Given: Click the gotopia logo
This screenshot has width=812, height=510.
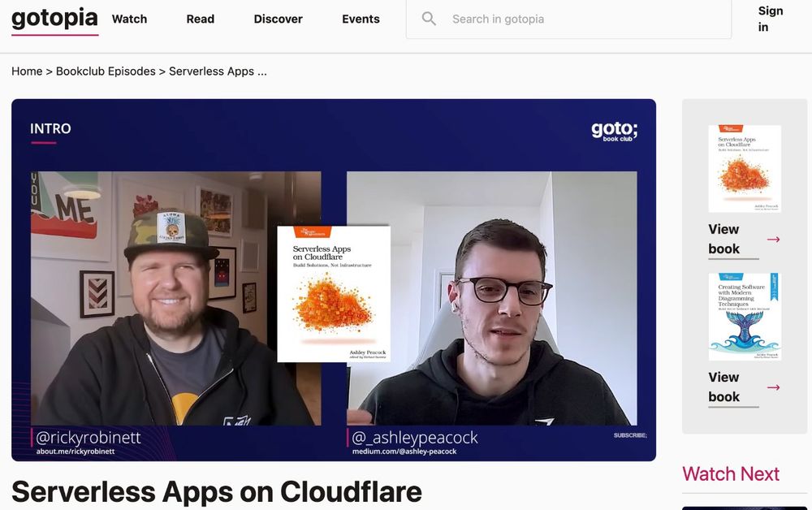Looking at the screenshot, I should coord(55,19).
